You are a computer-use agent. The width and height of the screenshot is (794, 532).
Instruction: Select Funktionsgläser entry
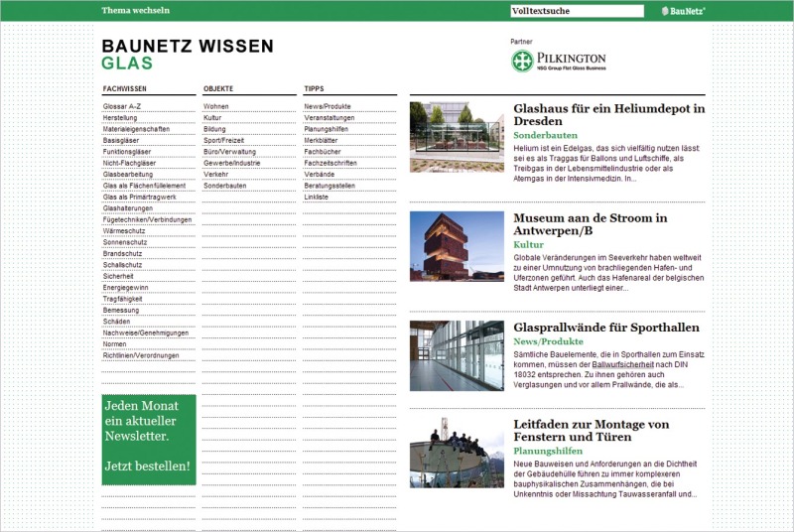127,152
